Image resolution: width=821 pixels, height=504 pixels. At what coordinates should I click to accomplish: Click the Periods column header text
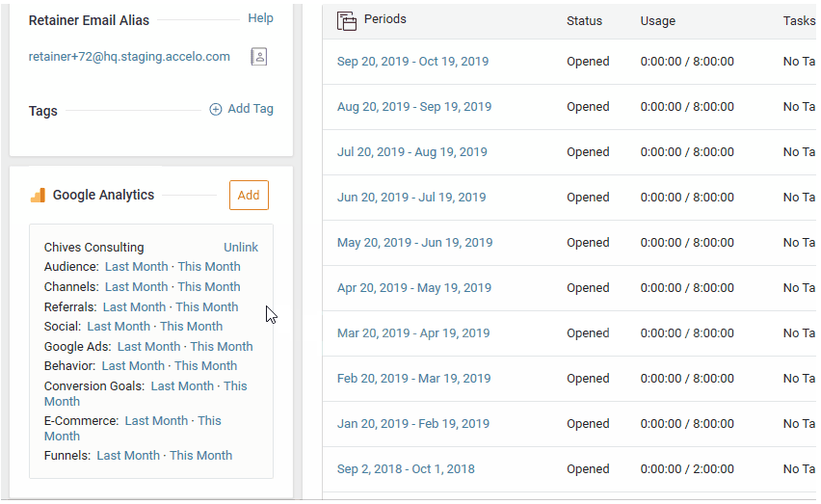pos(384,19)
